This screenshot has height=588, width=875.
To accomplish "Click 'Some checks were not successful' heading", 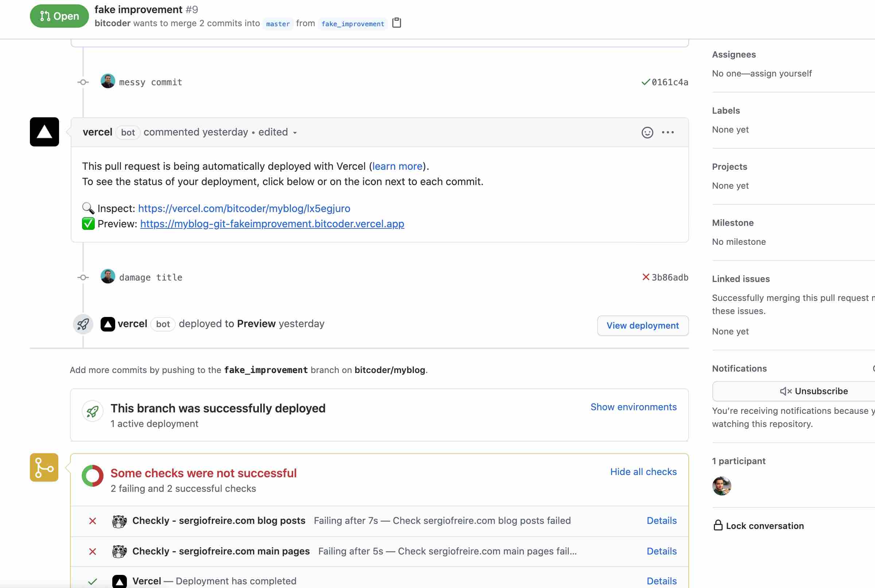I will coord(203,473).
